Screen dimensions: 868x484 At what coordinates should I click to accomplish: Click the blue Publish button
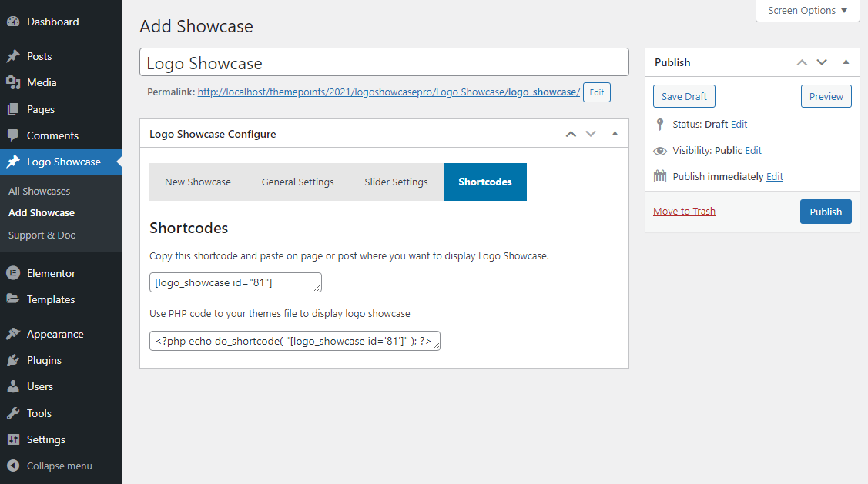[826, 212]
